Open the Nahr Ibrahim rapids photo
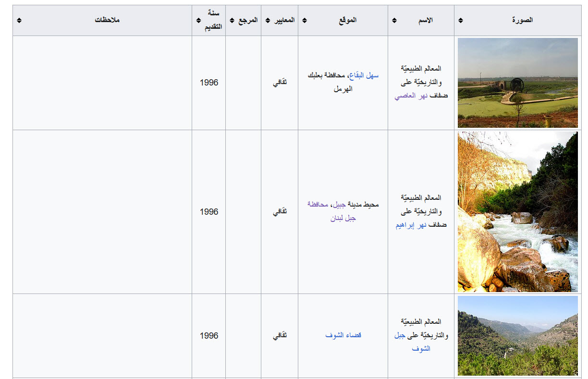This screenshot has height=379, width=588. click(x=518, y=212)
